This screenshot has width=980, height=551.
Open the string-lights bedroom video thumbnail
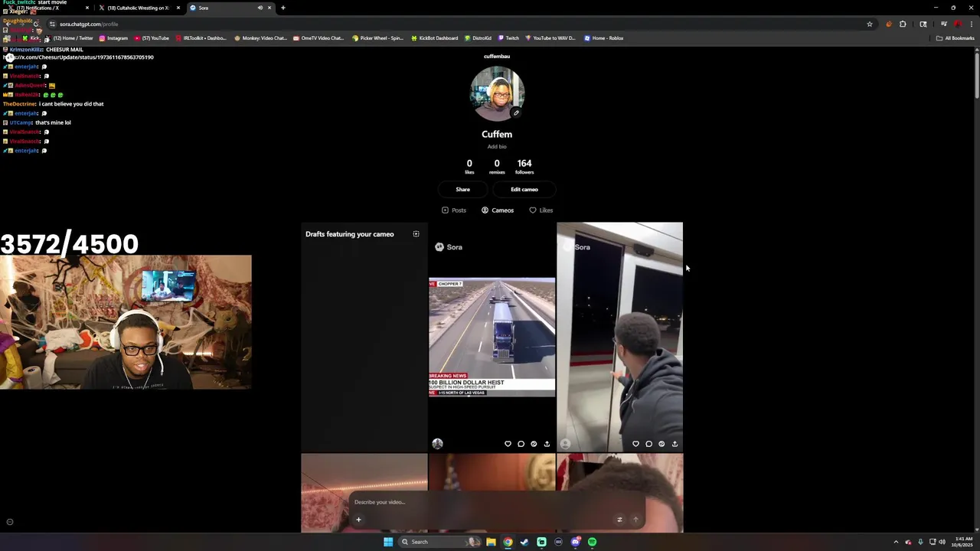pos(364,493)
